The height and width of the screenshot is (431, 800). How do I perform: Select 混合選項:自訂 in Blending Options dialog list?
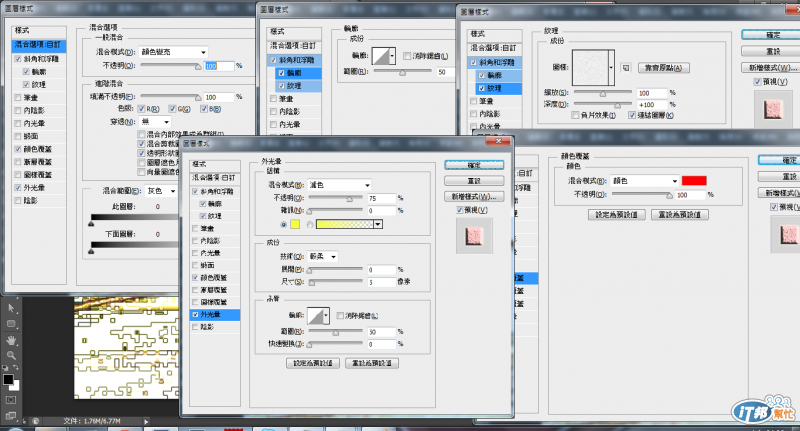click(39, 45)
